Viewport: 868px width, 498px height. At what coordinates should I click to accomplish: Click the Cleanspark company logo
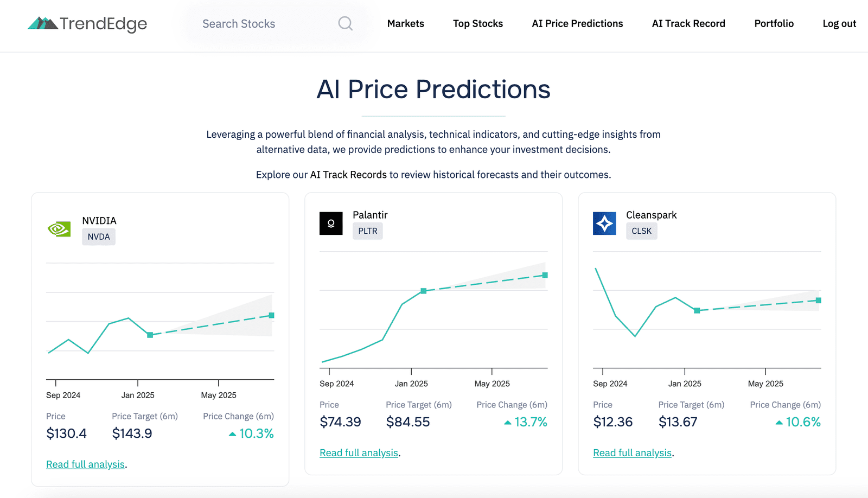pos(604,223)
